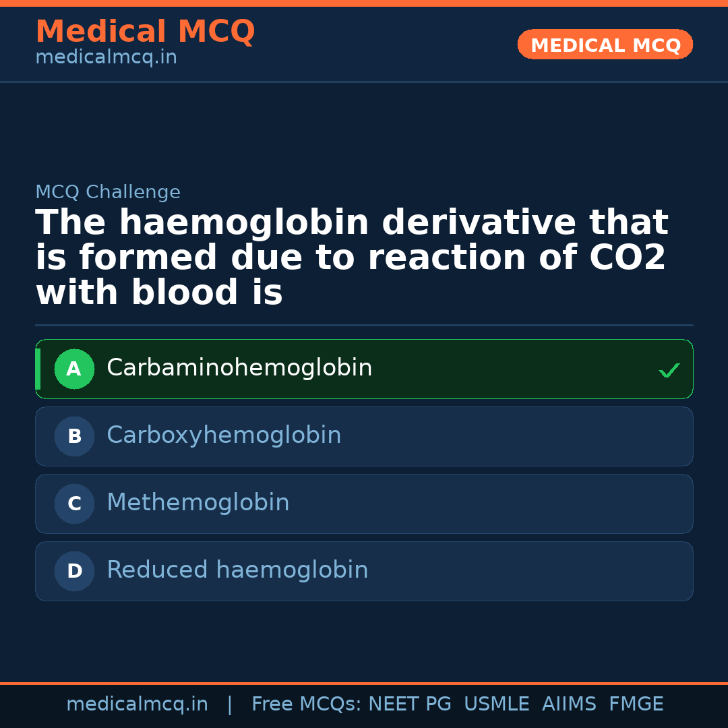Viewport: 728px width, 728px height.
Task: Pick the Methemoglobin answer option
Action: 198,503
